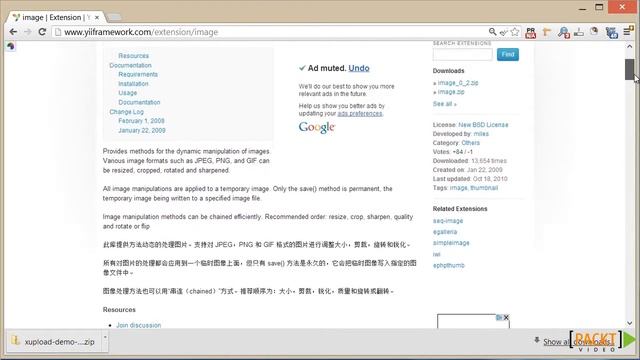Open the New BSD License link
Viewport: 640px width, 360px height.
483,125
